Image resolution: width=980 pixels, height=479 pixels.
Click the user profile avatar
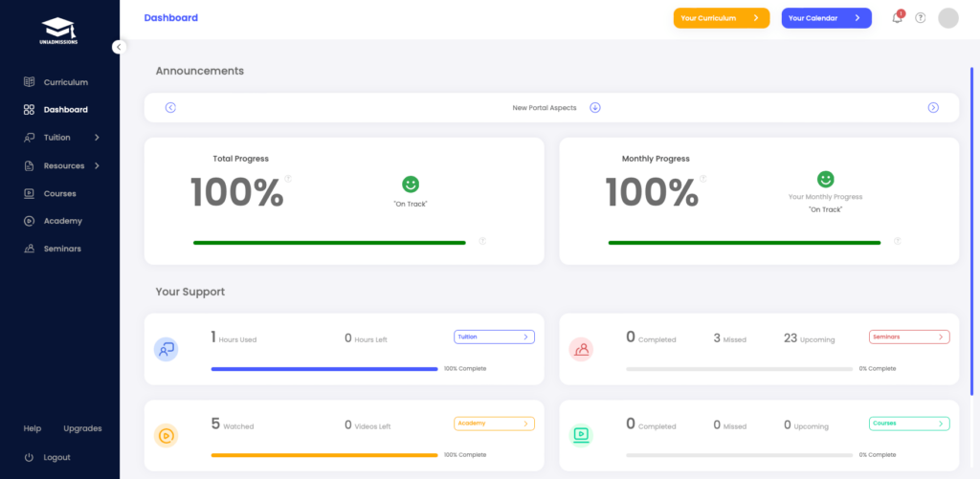tap(948, 18)
